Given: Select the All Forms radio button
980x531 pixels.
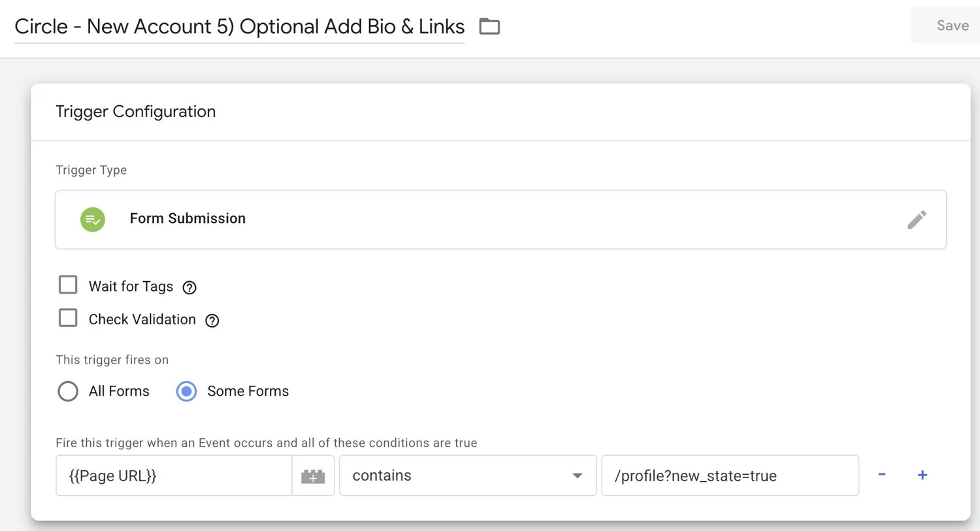Looking at the screenshot, I should (68, 392).
